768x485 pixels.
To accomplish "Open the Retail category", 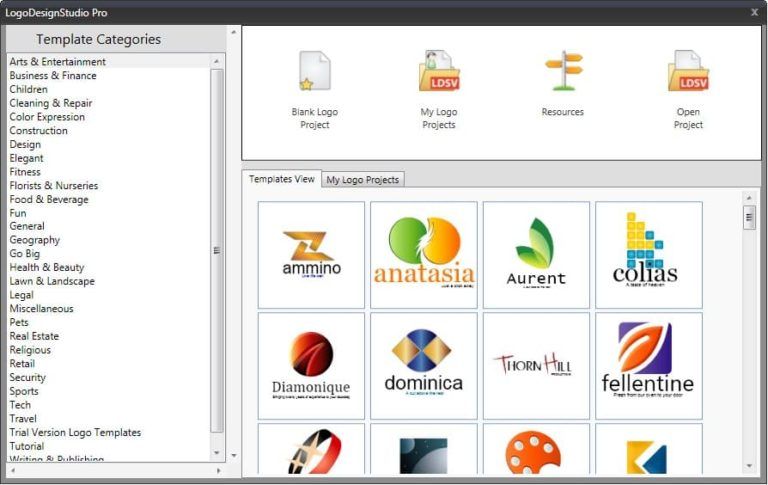I will [22, 363].
